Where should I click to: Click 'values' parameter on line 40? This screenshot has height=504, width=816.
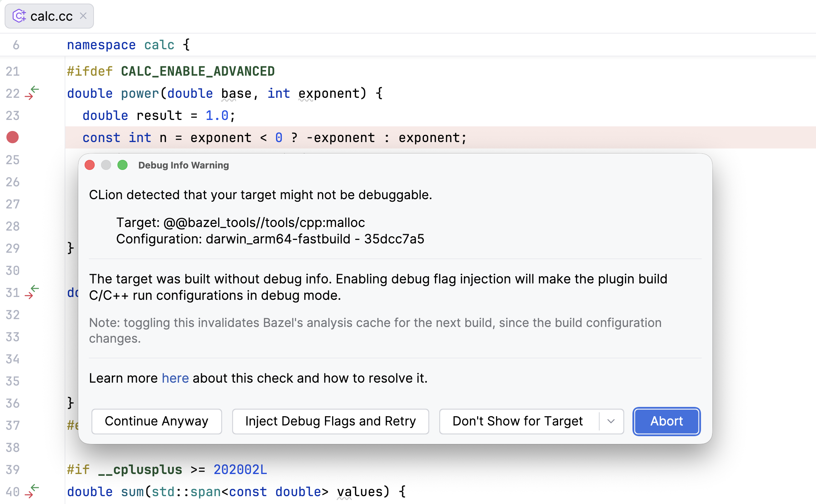[360, 492]
